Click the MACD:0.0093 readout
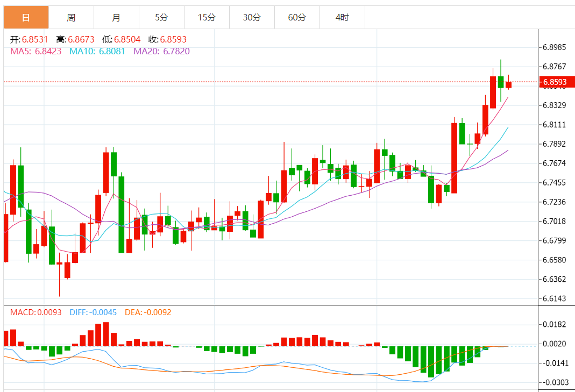The width and height of the screenshot is (575, 392). pyautogui.click(x=36, y=312)
